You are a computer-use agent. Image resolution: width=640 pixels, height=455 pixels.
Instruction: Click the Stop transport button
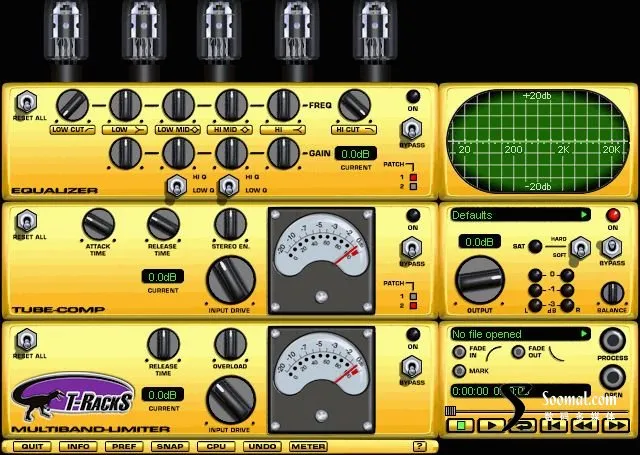coord(461,425)
